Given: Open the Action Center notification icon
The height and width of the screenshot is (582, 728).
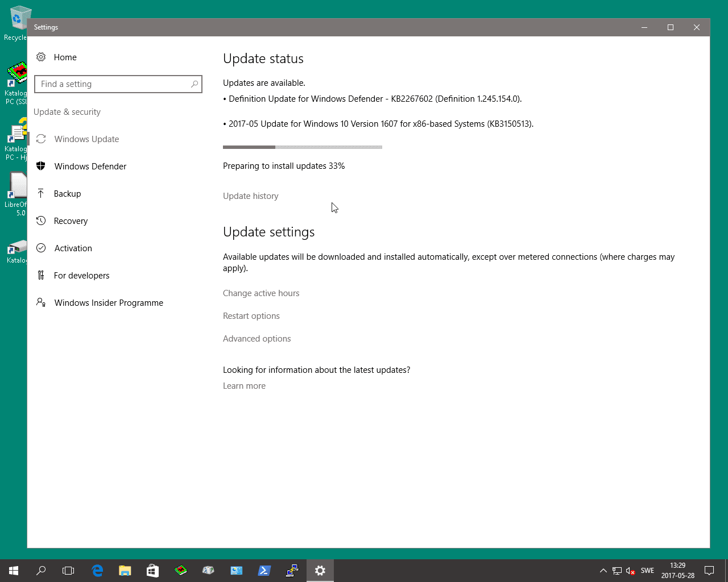Looking at the screenshot, I should (709, 571).
